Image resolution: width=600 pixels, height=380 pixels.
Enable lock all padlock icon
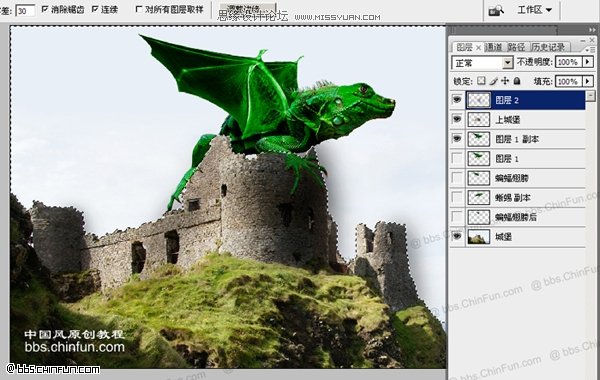coord(517,81)
